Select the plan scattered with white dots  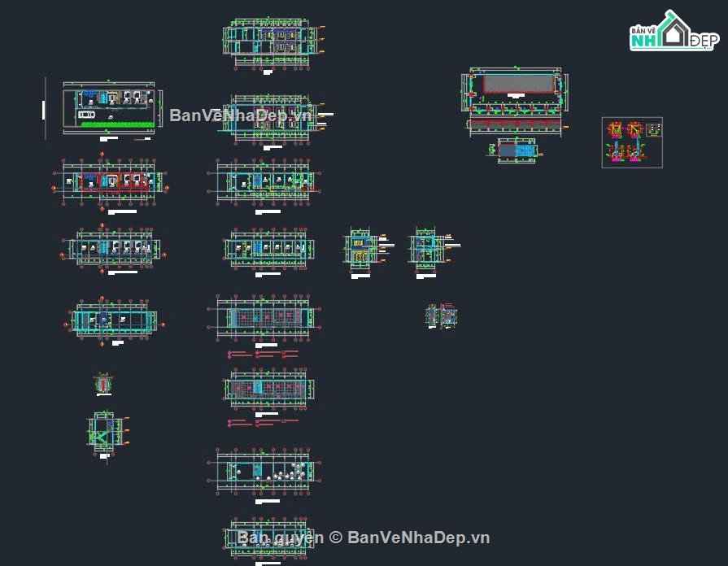(x=264, y=472)
